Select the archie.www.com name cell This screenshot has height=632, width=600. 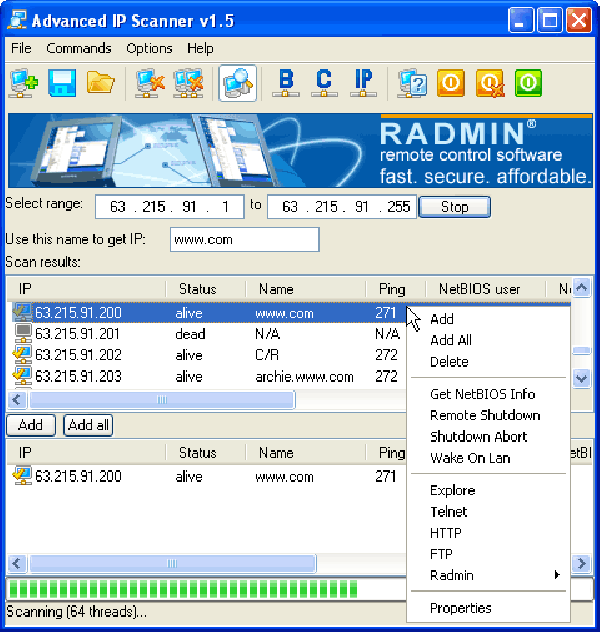click(x=304, y=376)
